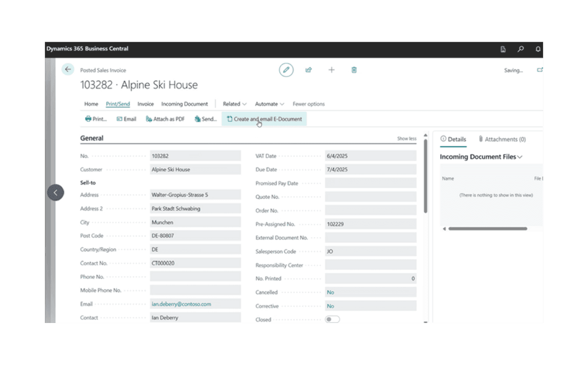
Task: Open the ian.deberry@contoso.com email link
Action: coord(181,304)
